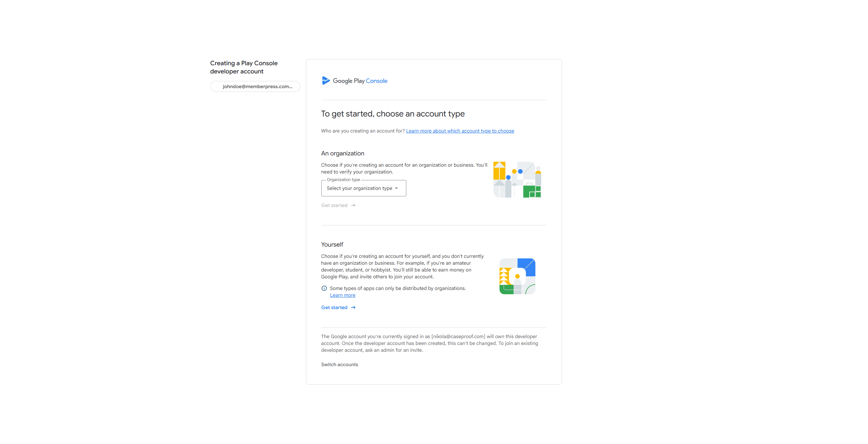Screen dimensions: 868x444
Task: Open Learn more about which account type to choose
Action: 460,131
